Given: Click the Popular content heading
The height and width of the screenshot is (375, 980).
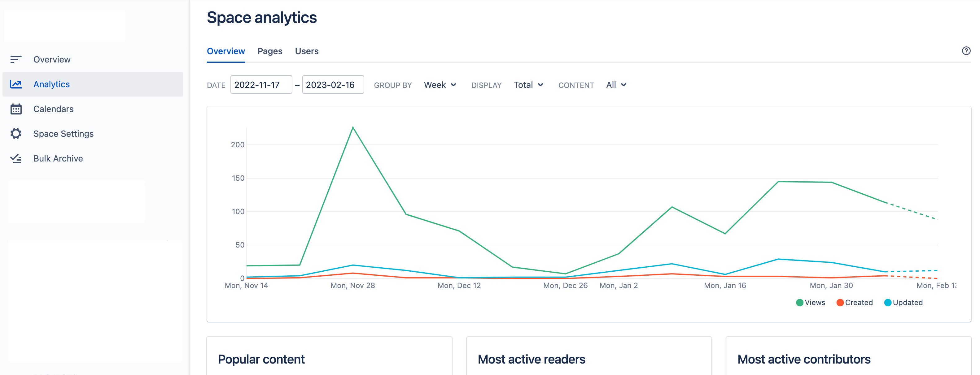Looking at the screenshot, I should pos(261,359).
